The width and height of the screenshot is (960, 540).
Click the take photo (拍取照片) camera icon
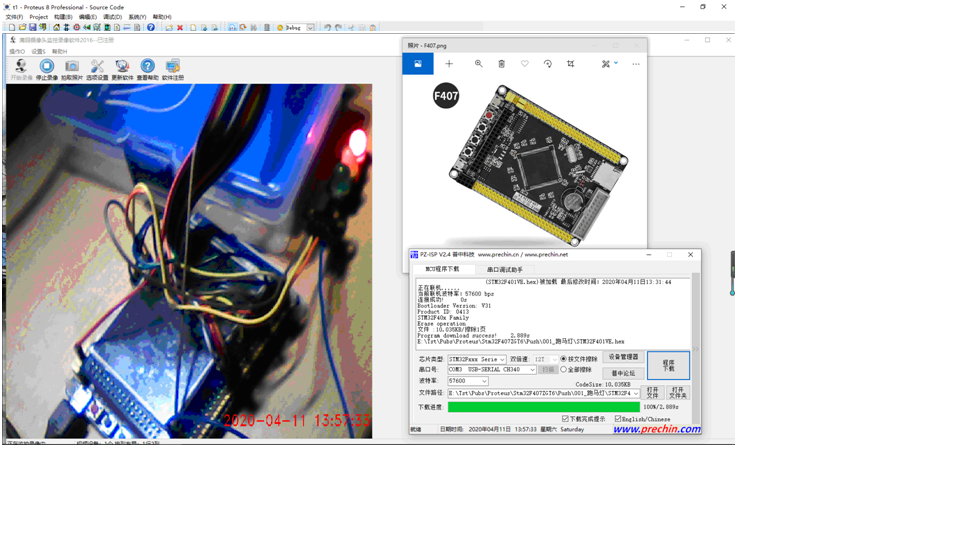click(72, 67)
